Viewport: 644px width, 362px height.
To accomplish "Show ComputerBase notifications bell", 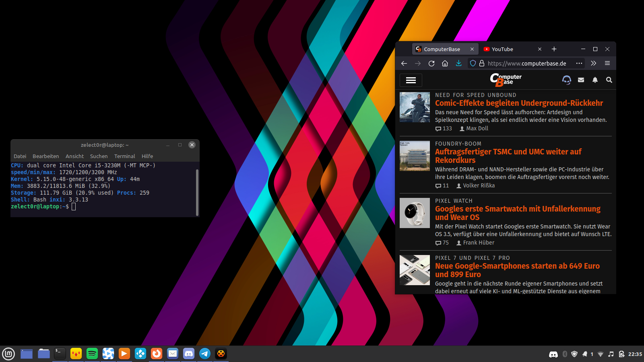I will [x=595, y=80].
